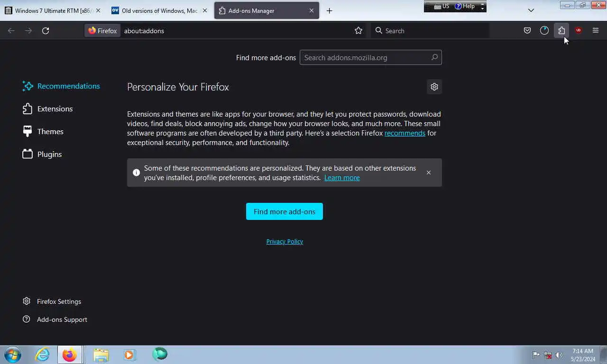Open the circular account icon in toolbar

click(544, 30)
